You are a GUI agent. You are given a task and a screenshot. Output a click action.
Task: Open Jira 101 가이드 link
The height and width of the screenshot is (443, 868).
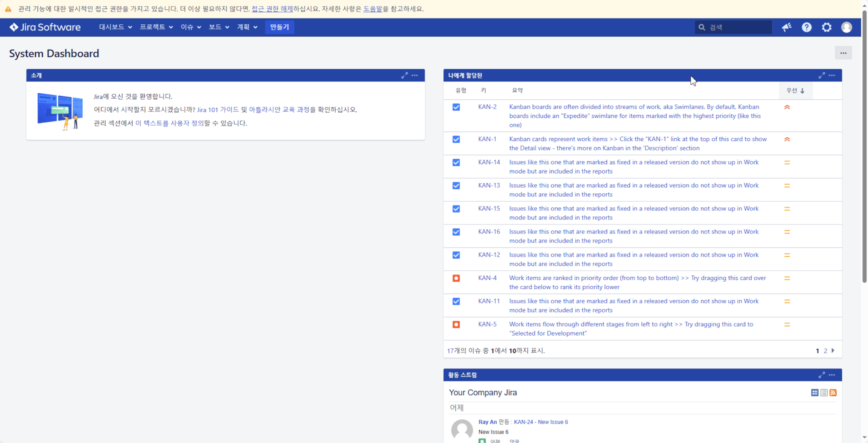point(218,109)
